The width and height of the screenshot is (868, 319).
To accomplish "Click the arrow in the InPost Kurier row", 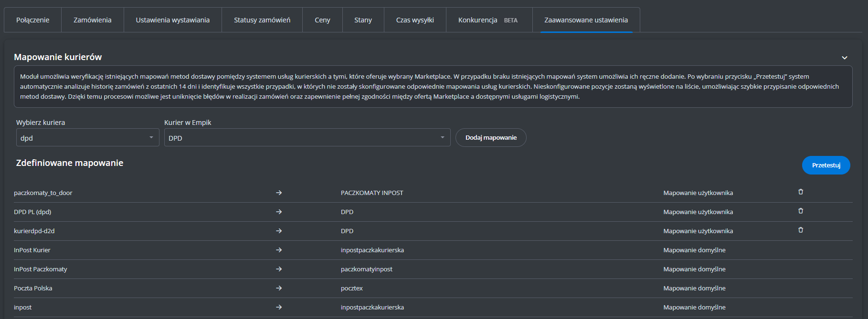I will click(x=279, y=250).
